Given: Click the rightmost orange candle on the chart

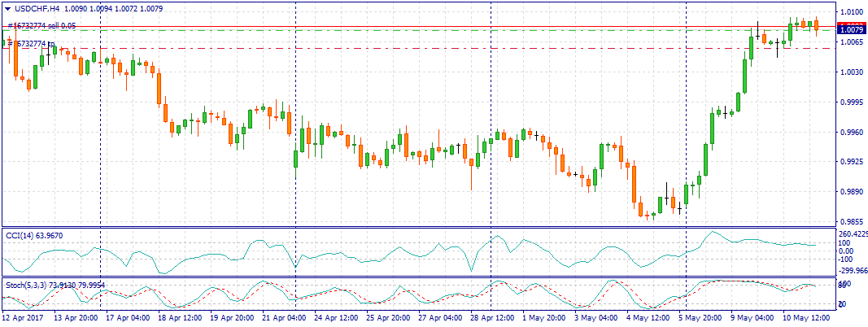Looking at the screenshot, I should pyautogui.click(x=816, y=26).
